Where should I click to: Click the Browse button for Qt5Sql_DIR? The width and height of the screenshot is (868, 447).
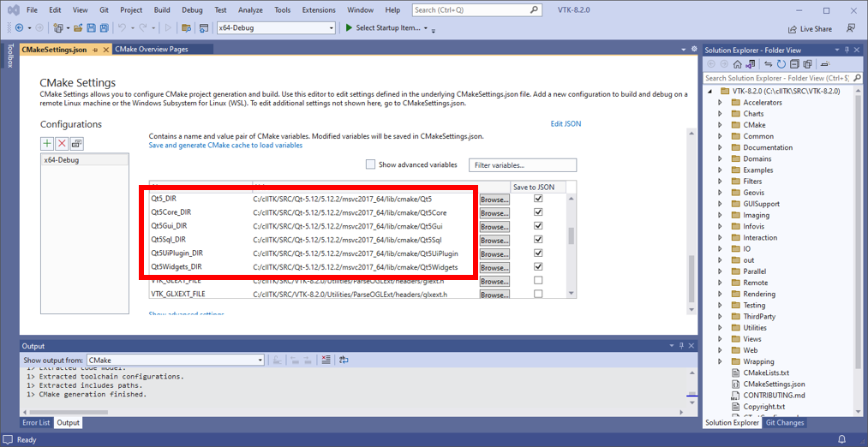[494, 240]
